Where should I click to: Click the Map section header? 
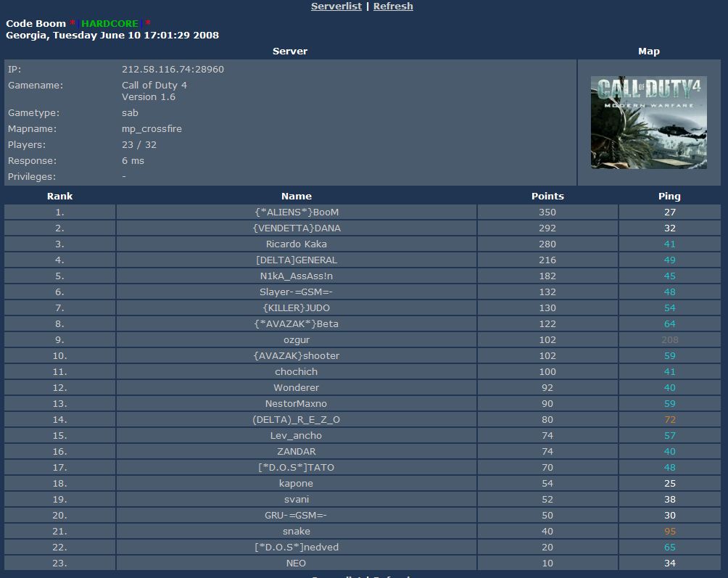click(x=649, y=51)
